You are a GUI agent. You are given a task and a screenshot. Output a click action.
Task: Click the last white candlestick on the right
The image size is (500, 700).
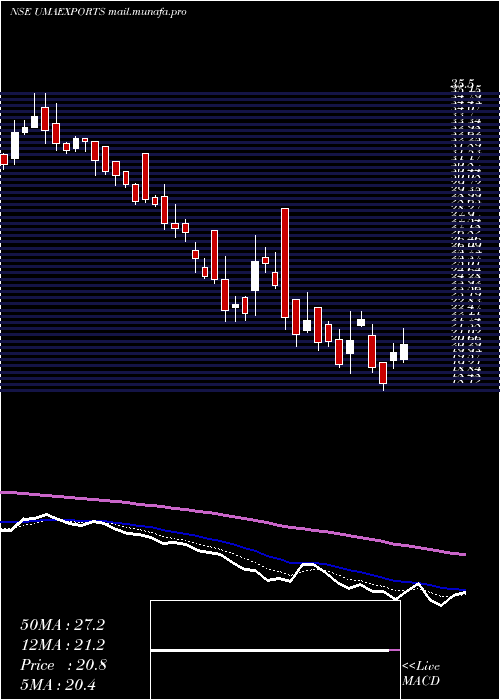click(404, 352)
